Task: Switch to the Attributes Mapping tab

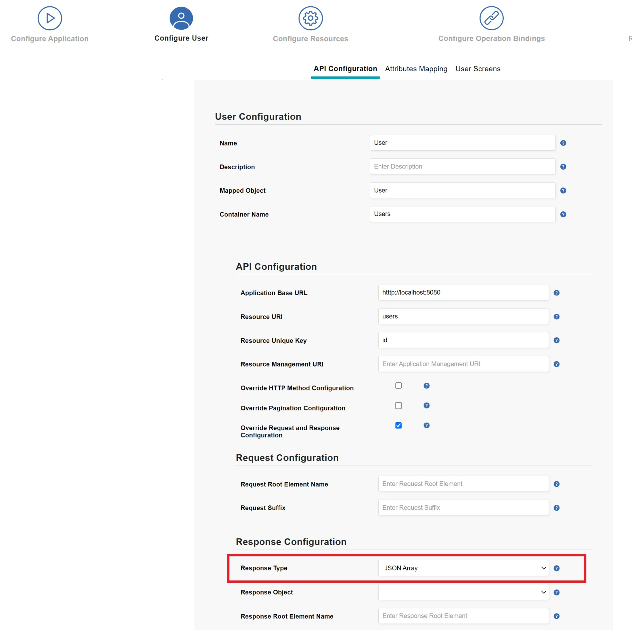Action: [416, 69]
